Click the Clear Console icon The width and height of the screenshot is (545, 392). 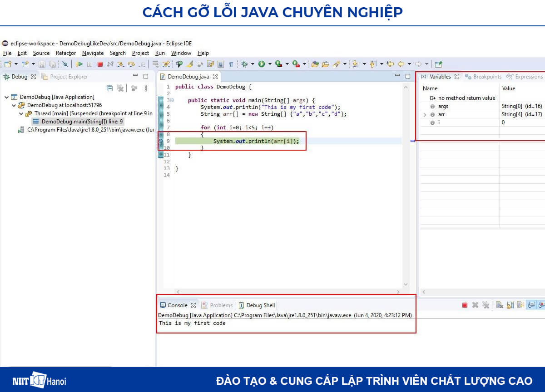coord(500,305)
